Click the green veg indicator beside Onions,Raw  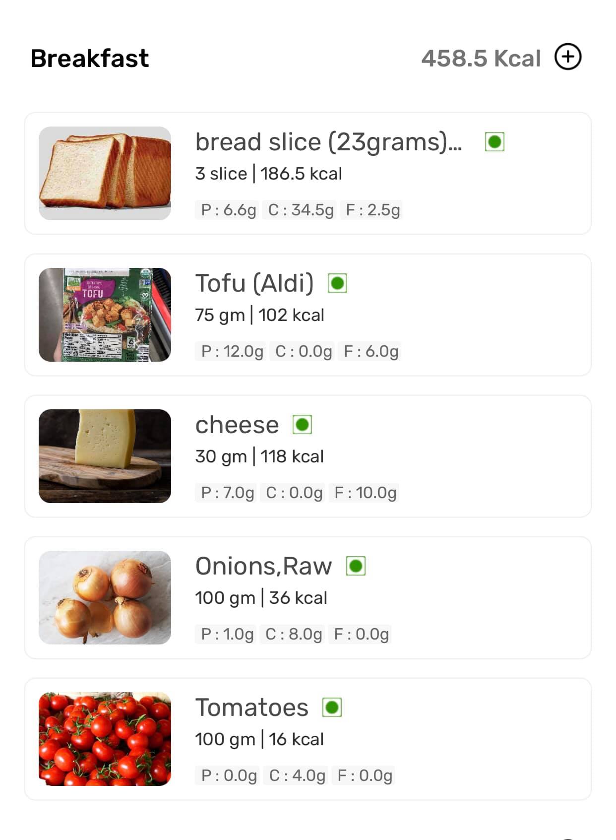(356, 566)
